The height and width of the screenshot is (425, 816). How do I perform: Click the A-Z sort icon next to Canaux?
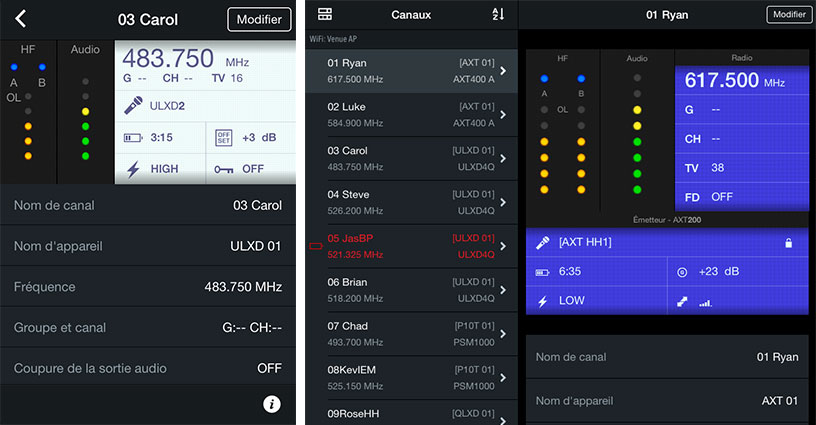pyautogui.click(x=499, y=14)
